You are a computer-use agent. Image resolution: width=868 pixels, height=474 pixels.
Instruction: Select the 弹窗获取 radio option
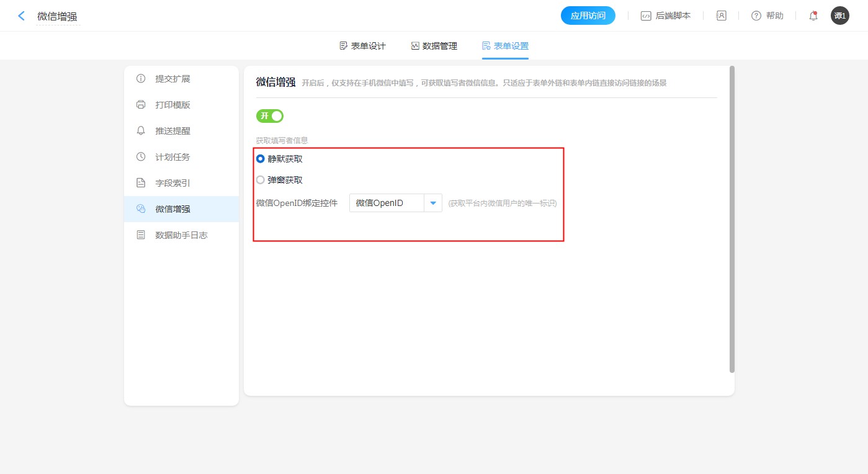[261, 180]
